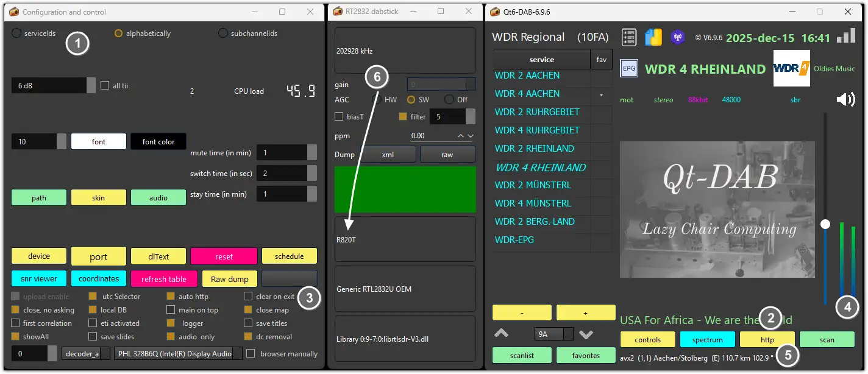Click the blue-yellow folders icon

tap(653, 37)
